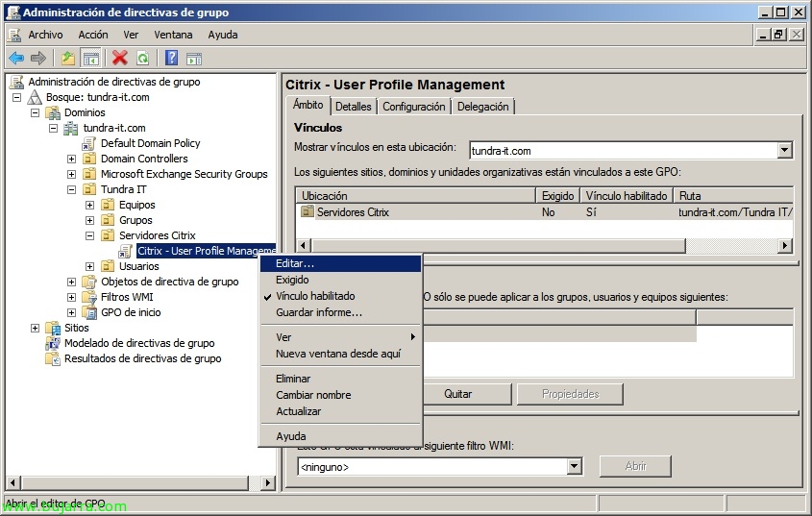Collapse the tundra-it.com domain node

(54, 128)
